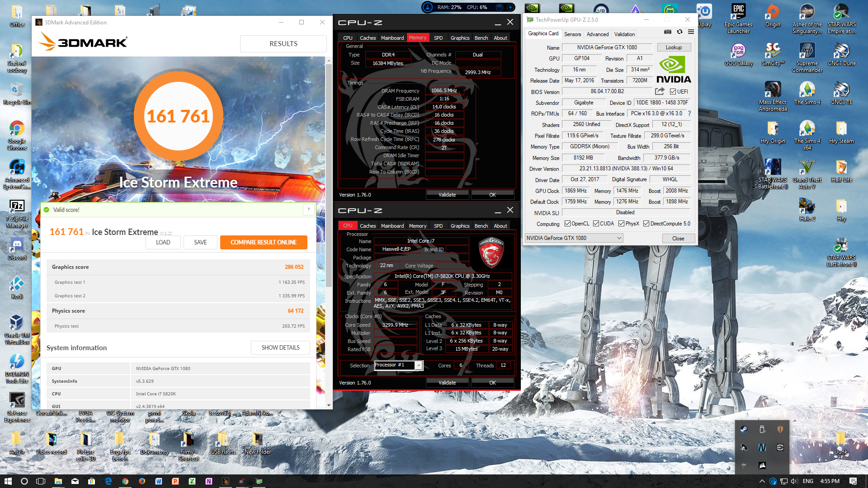Select the Graphics score value 286 052
This screenshot has height=488, width=868.
pyautogui.click(x=294, y=267)
